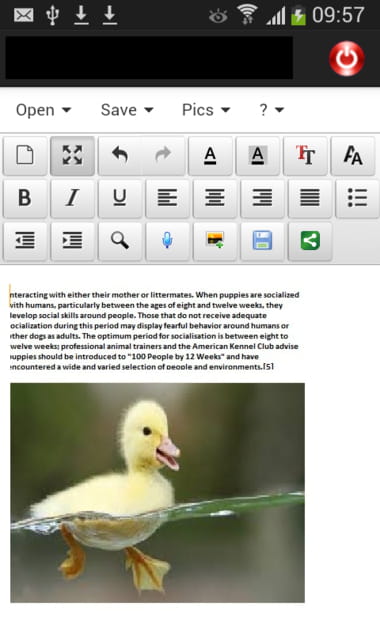Viewport: 380px width, 633px height.
Task: Start voice input with the microphone
Action: click(x=167, y=241)
